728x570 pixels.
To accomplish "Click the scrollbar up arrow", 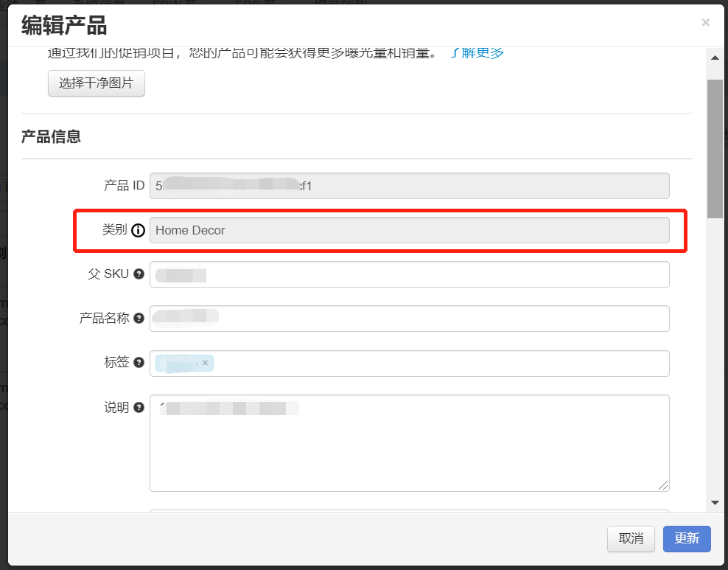I will (715, 58).
